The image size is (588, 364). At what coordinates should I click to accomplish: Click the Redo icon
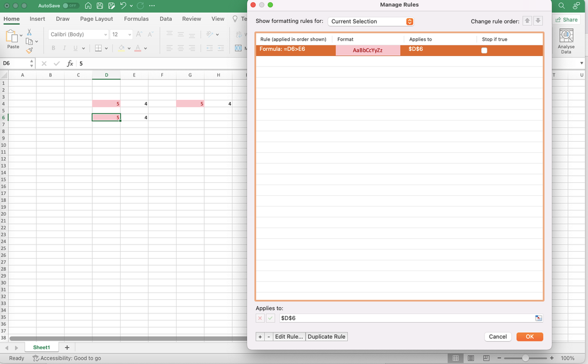click(140, 5)
